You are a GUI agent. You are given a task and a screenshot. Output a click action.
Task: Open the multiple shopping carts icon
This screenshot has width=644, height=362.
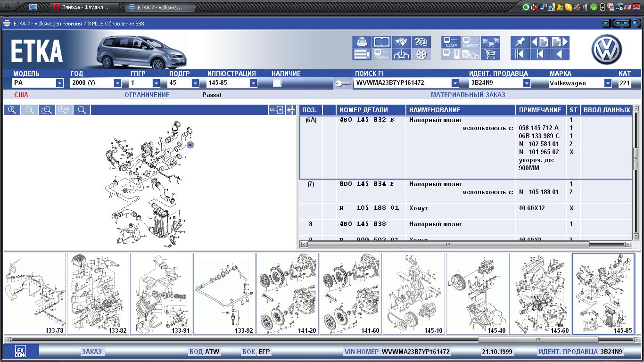pyautogui.click(x=490, y=42)
